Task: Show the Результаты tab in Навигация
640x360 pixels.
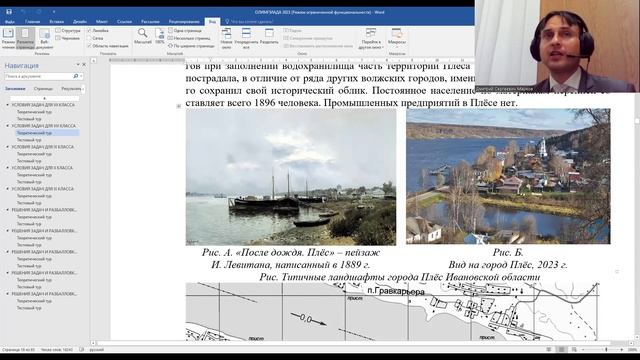Action: pyautogui.click(x=71, y=89)
